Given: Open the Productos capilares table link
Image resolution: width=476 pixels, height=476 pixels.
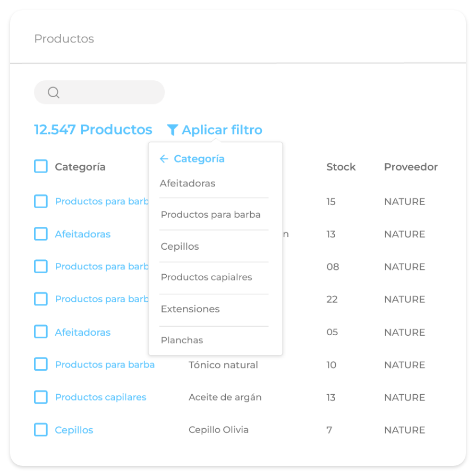Looking at the screenshot, I should click(x=100, y=397).
